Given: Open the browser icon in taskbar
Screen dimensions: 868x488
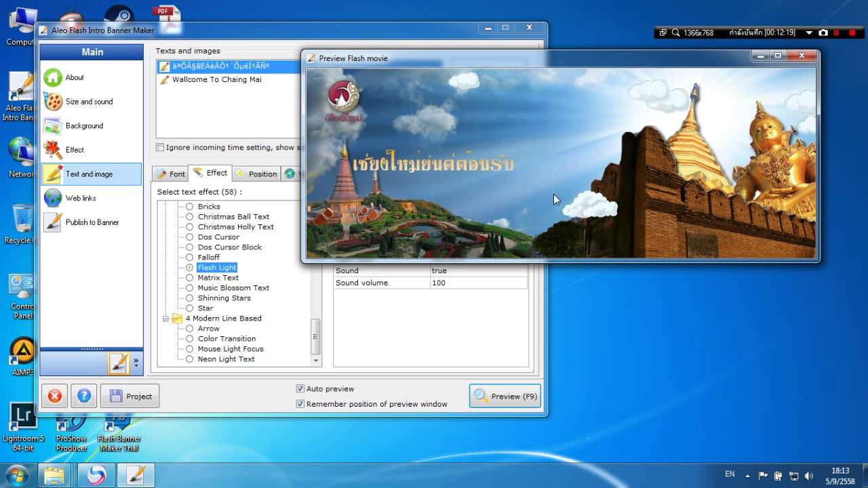Looking at the screenshot, I should point(96,475).
